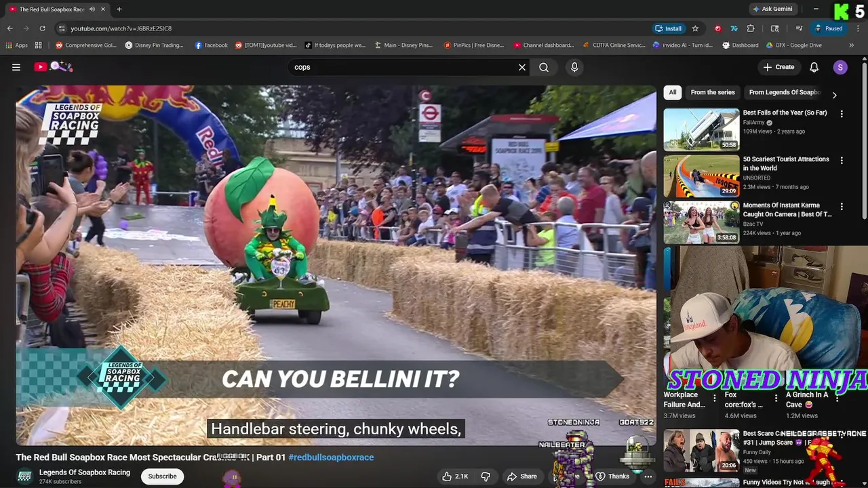Select From Legends Of Soapbox chip
This screenshot has width=868, height=488.
click(785, 92)
